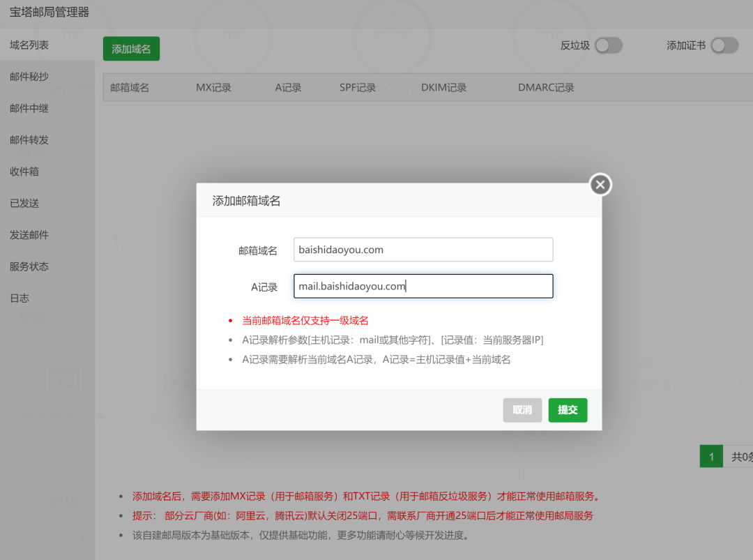The height and width of the screenshot is (560, 753).
Task: Enable the 添加证书 certificate toggle
Action: [724, 45]
